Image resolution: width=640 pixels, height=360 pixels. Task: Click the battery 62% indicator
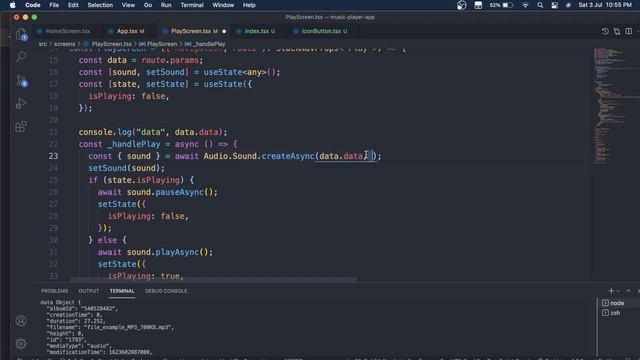(501, 5)
